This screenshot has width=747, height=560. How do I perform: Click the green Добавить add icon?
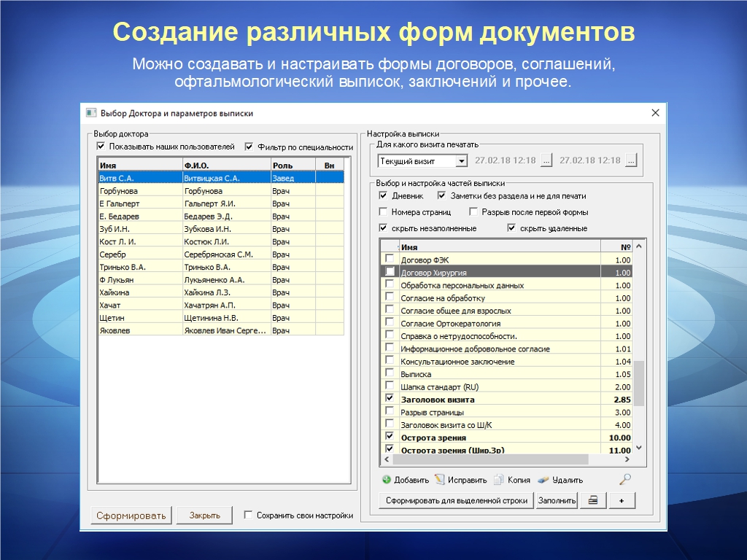coord(387,480)
